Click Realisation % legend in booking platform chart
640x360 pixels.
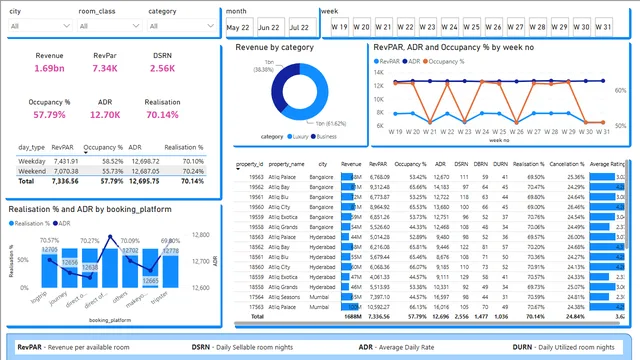(x=29, y=223)
